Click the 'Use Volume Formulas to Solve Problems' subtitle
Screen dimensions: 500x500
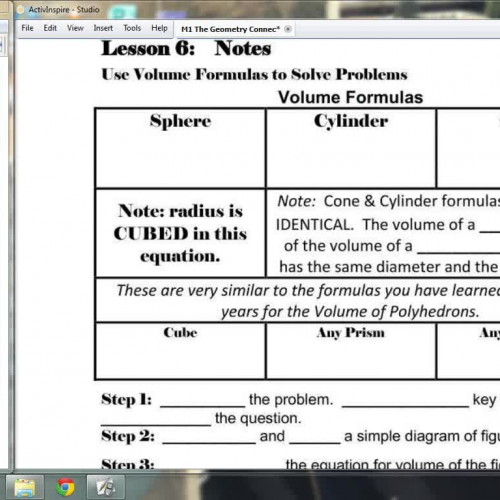tap(254, 74)
